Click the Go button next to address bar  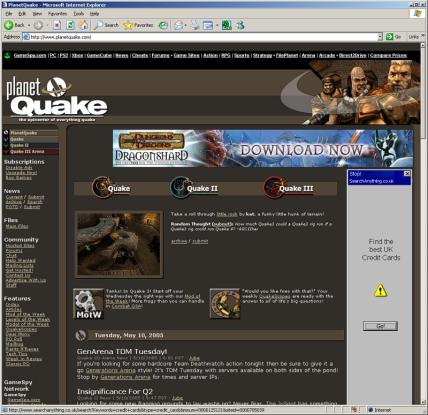(x=394, y=37)
